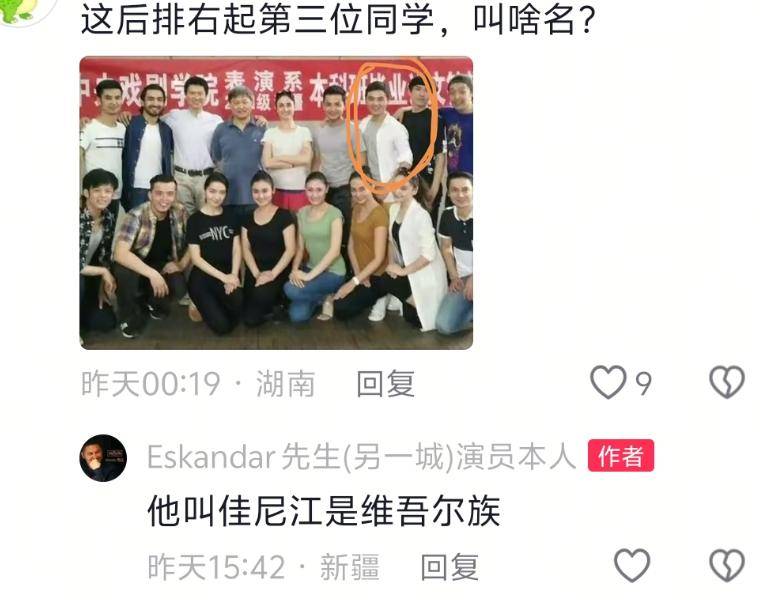The image size is (760, 600).
Task: Open the group graduation photo
Action: pos(276,203)
